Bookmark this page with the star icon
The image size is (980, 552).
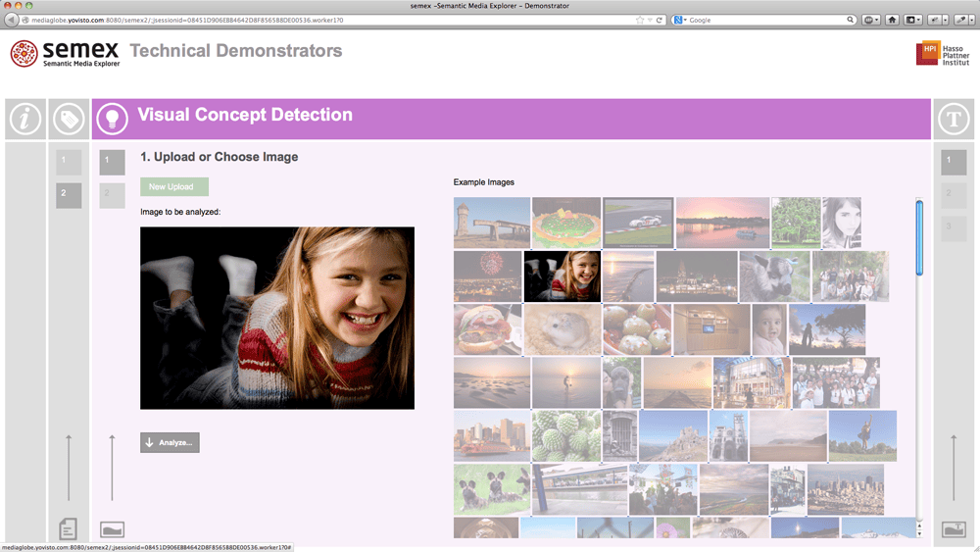pyautogui.click(x=640, y=20)
